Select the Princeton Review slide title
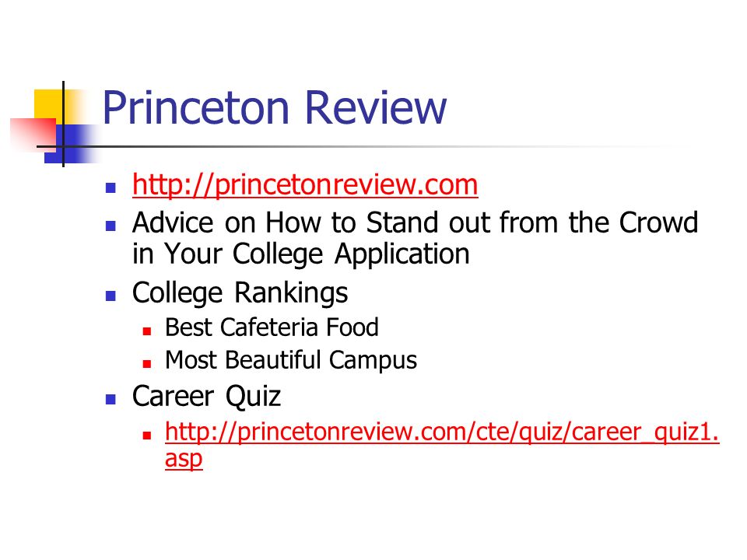The height and width of the screenshot is (560, 747). click(x=275, y=108)
